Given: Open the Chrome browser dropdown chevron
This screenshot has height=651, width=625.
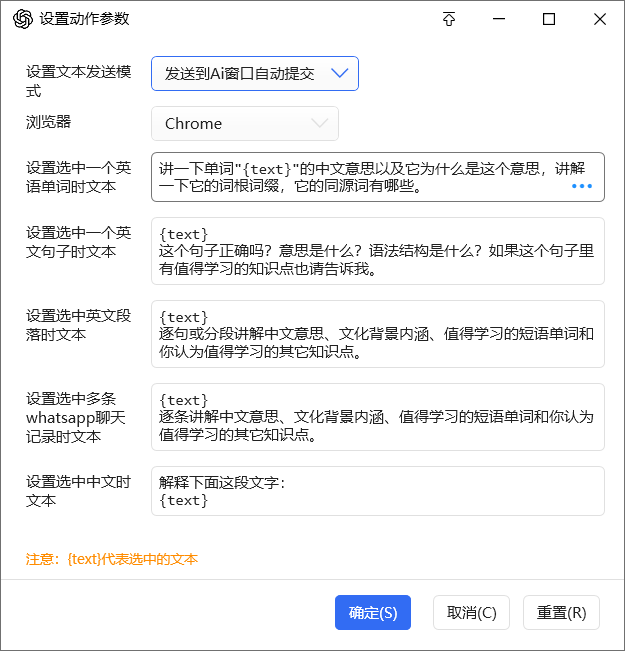Looking at the screenshot, I should (319, 123).
